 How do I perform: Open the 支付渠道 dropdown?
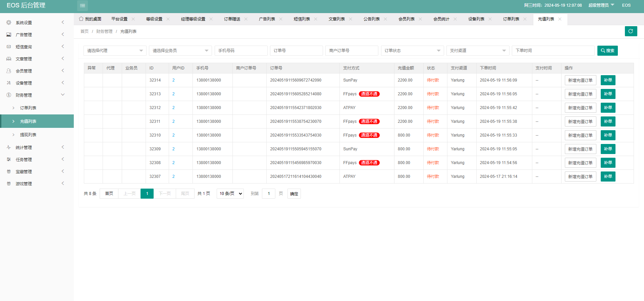point(478,51)
